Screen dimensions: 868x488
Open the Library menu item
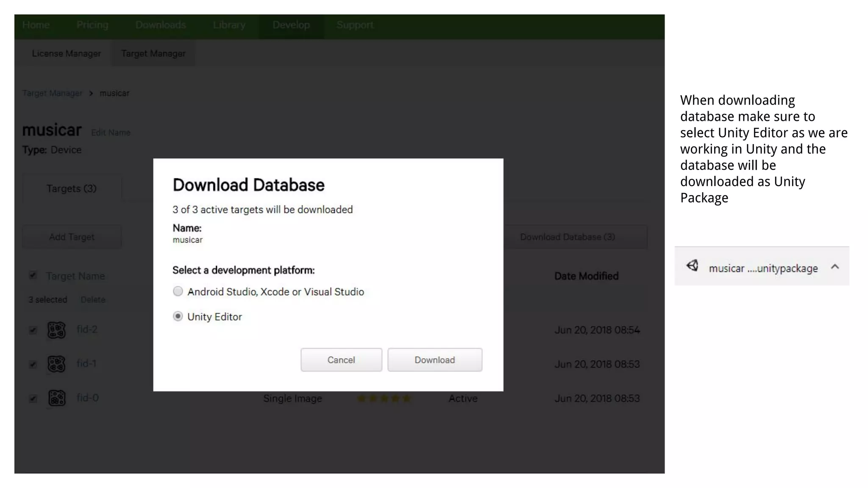click(x=229, y=25)
